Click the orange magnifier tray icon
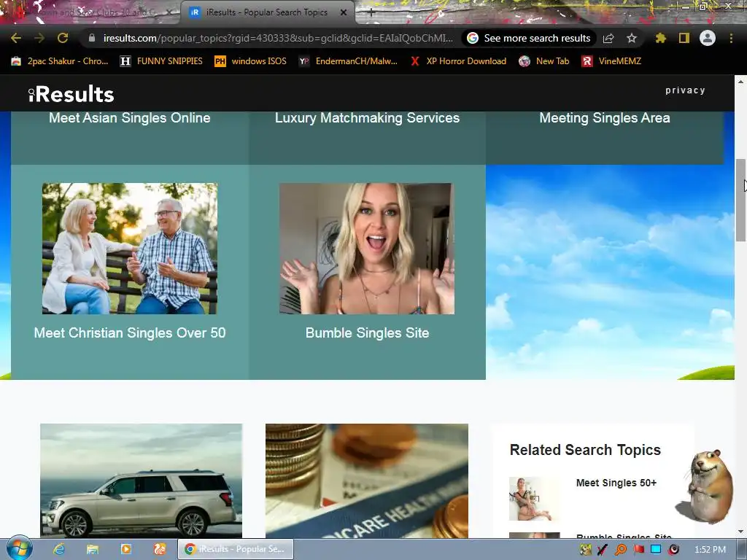Viewport: 747px width, 560px height. click(x=620, y=550)
